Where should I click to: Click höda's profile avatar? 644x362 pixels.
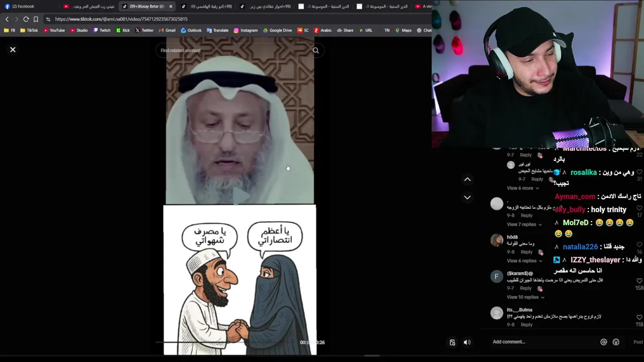click(x=497, y=240)
